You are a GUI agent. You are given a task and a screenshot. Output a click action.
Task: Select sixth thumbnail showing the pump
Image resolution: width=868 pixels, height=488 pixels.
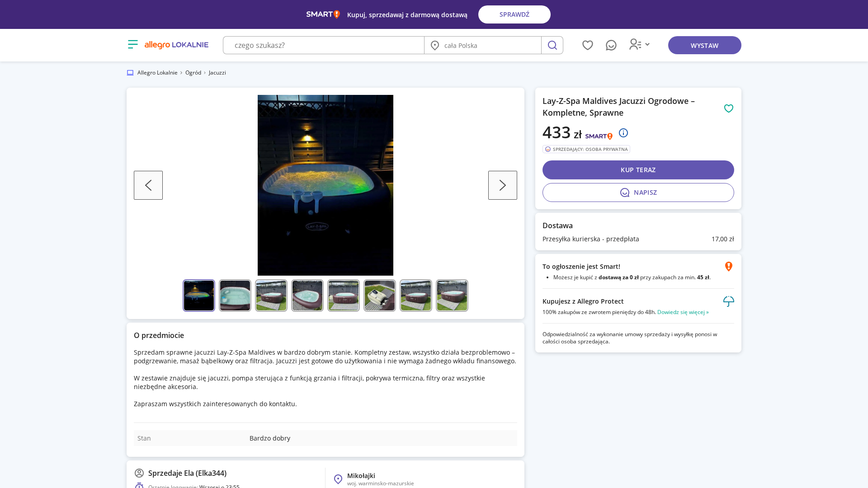(x=380, y=296)
